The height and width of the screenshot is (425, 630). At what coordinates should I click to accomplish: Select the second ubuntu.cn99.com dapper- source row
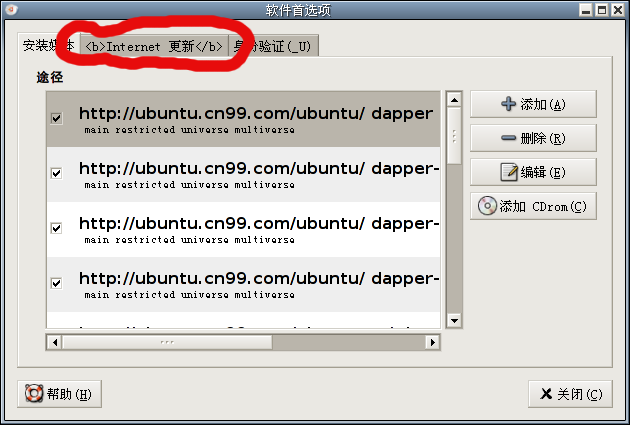[x=243, y=174]
